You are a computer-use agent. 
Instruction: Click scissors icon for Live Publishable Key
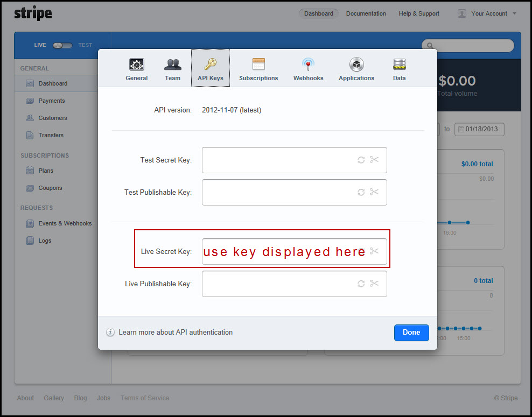[374, 283]
